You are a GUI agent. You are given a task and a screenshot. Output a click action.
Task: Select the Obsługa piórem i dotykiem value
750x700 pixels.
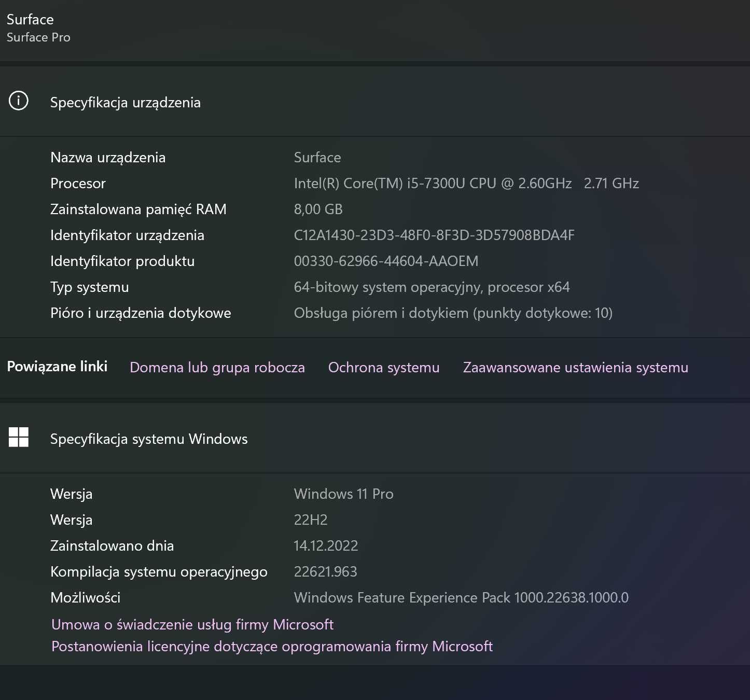[x=453, y=313]
